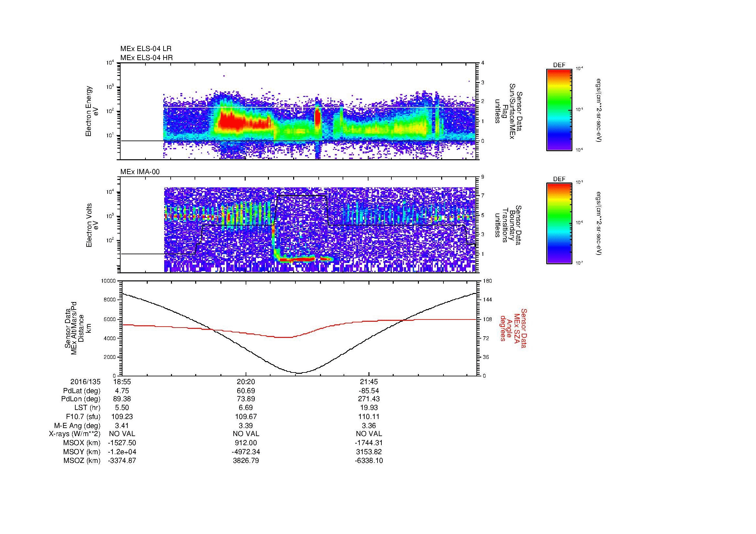Viewport: 756px width, 534px height.
Task: Click the MSOY value -1.2e+04
Action: click(122, 452)
